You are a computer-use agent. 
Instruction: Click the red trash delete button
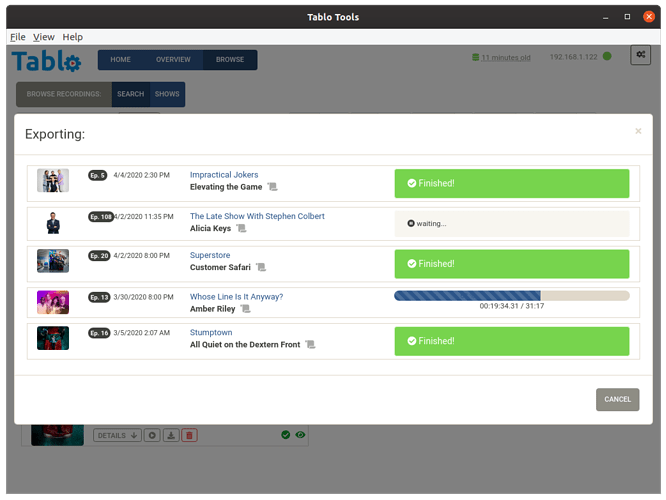tap(189, 435)
